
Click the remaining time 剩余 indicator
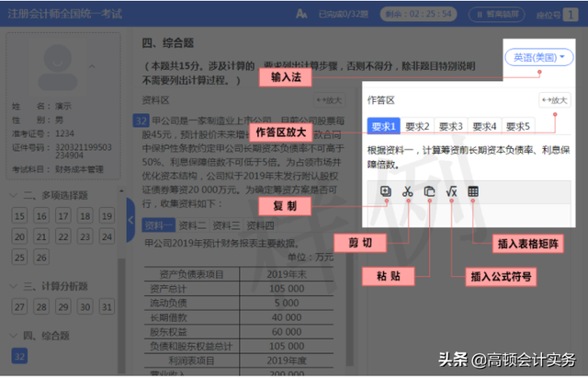coord(419,15)
